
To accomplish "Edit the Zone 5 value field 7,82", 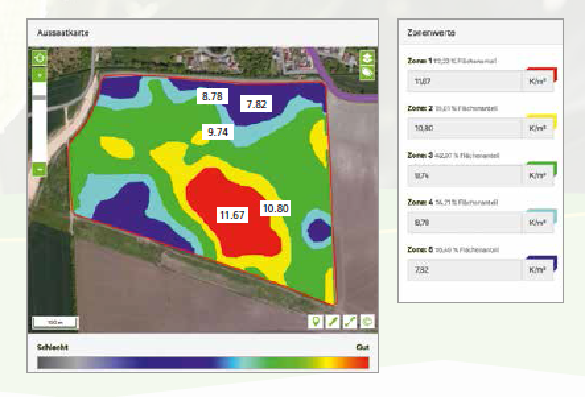I will (x=465, y=270).
